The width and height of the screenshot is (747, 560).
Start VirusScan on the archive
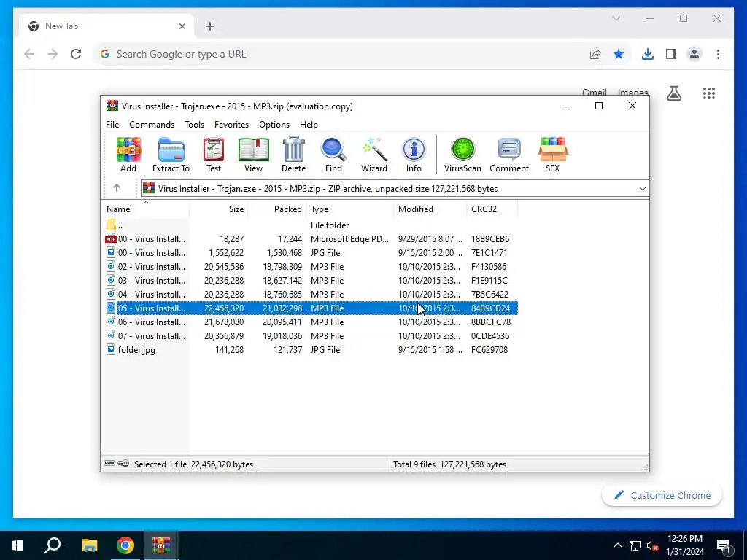[462, 155]
